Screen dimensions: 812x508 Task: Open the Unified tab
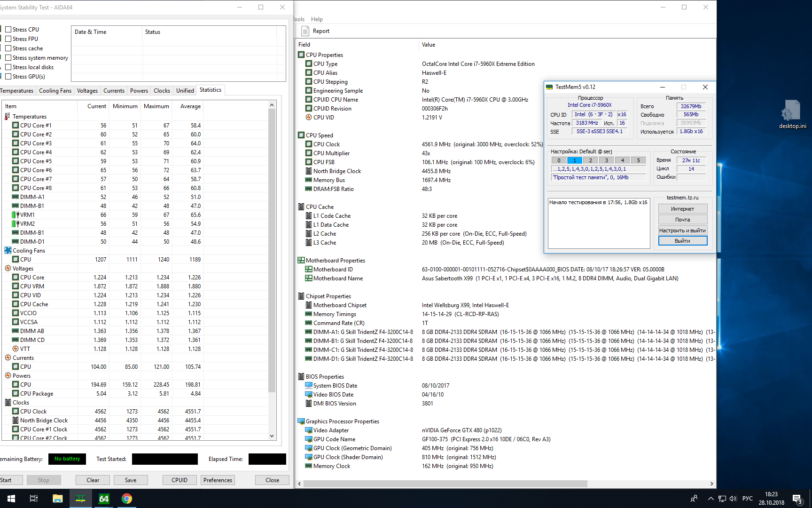click(185, 91)
